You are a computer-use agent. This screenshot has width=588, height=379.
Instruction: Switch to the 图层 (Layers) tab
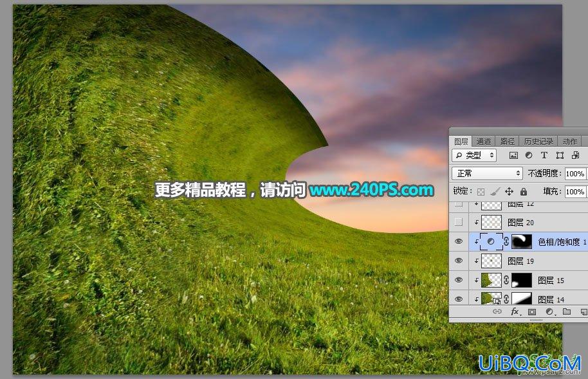pyautogui.click(x=461, y=142)
